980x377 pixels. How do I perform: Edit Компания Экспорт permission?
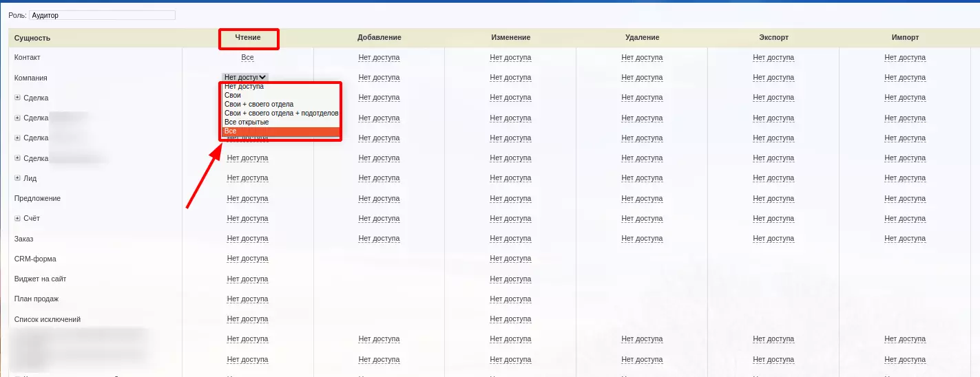(773, 78)
